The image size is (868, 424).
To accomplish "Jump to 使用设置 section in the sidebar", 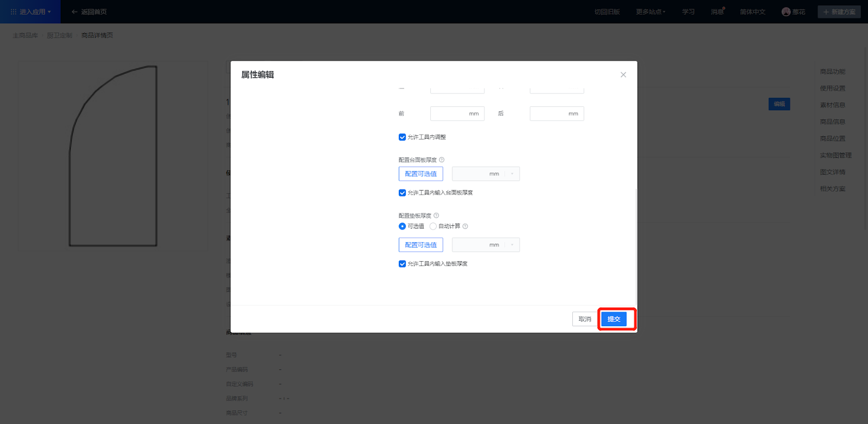I will tap(833, 88).
